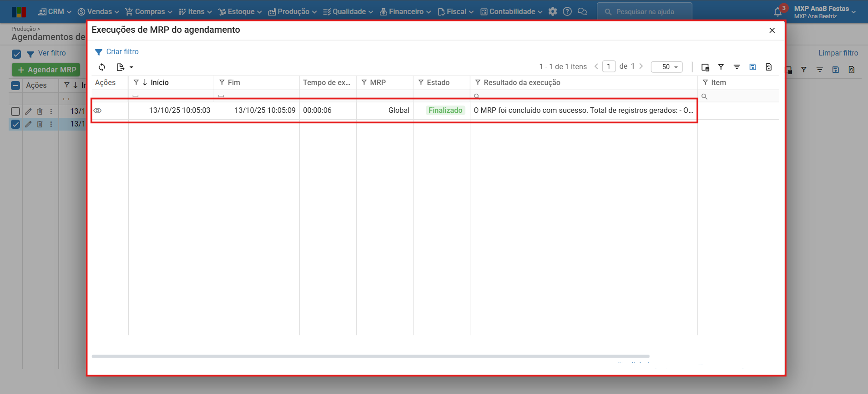
Task: Click the background page's save layout icon
Action: [x=836, y=70]
